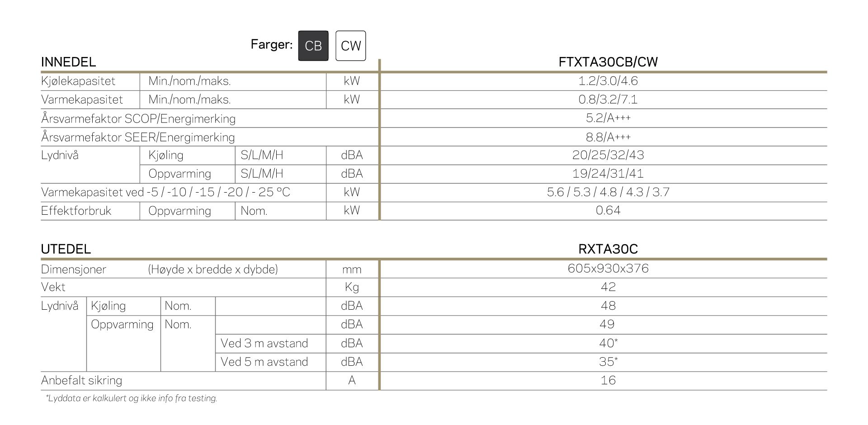Click the Ved 5 m avstand value 35*
The height and width of the screenshot is (425, 868).
point(609,362)
